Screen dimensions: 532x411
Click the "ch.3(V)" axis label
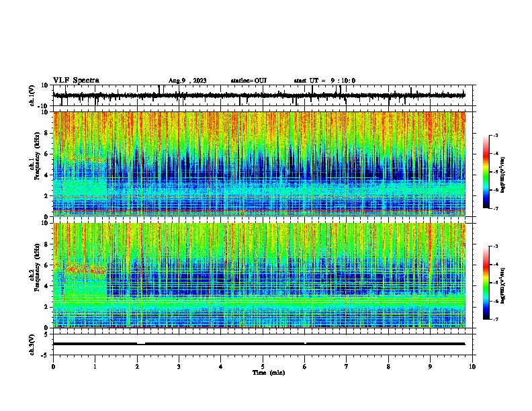[x=32, y=345]
